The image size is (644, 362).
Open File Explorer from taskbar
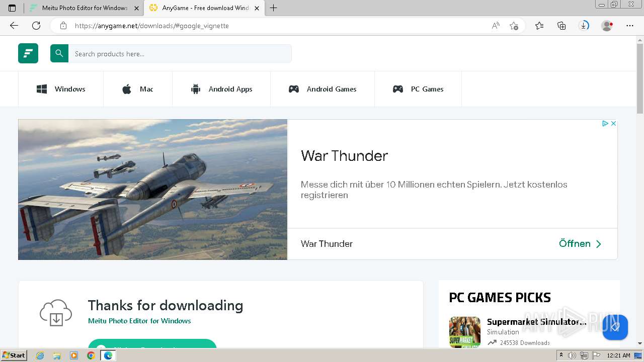coord(57,355)
